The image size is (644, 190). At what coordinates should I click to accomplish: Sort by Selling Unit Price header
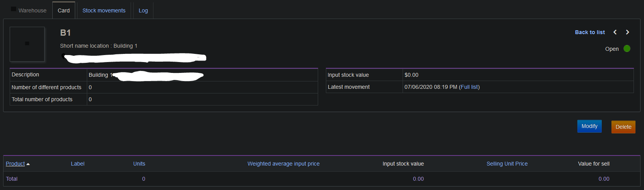(507, 164)
